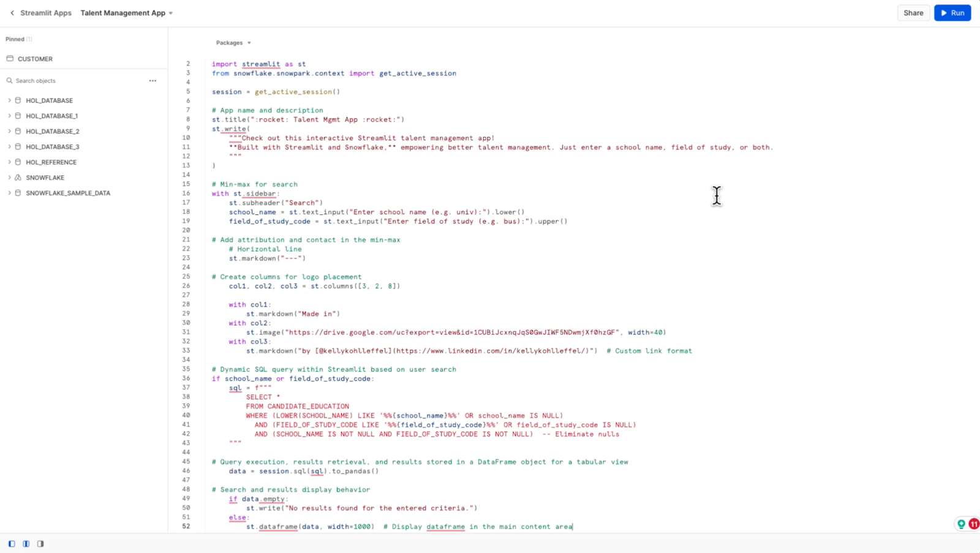Screen dimensions: 980x553
Task: Expand the HOL_DATABASE_1 chevron
Action: click(9, 116)
